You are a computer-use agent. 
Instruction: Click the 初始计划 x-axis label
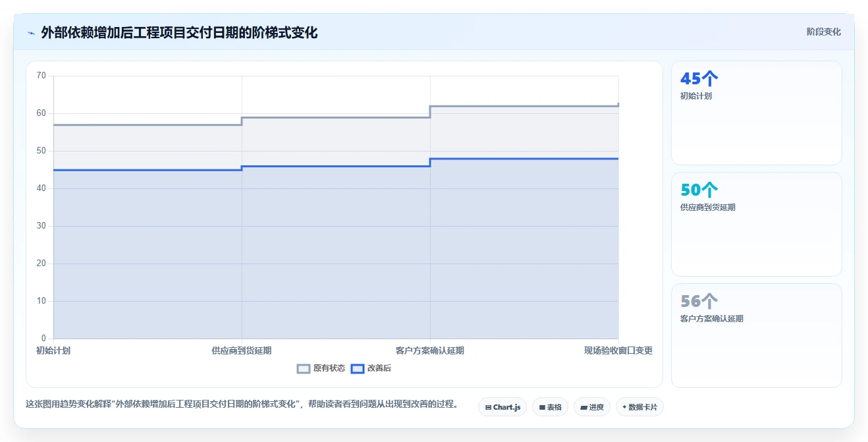point(53,350)
